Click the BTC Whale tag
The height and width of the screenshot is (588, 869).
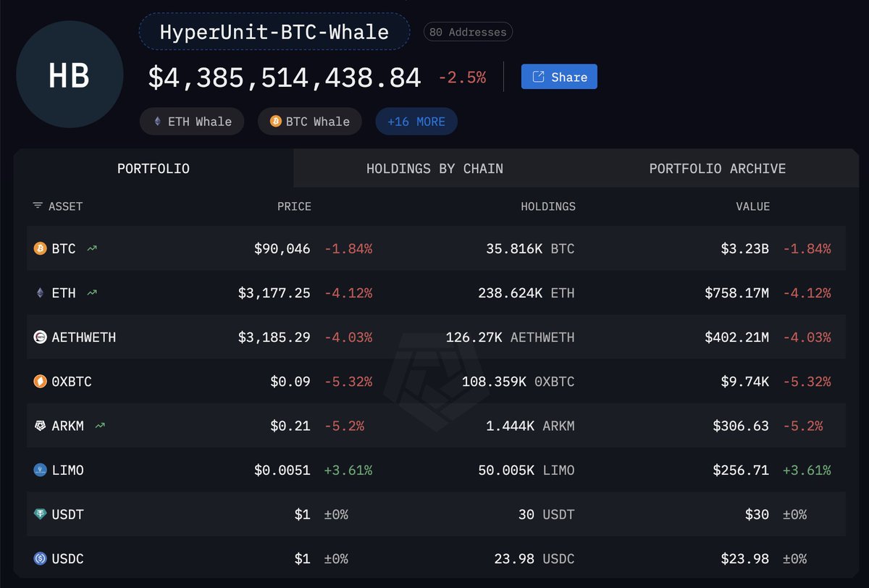(x=310, y=122)
